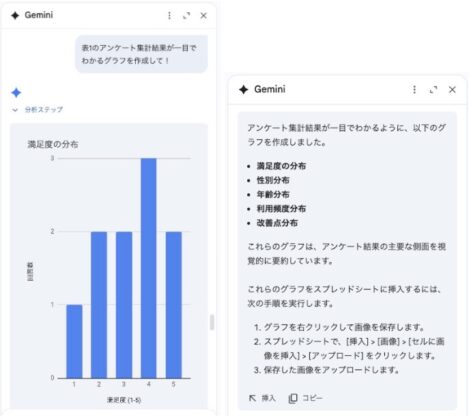Expand the right Gemini panel to full size

point(433,89)
